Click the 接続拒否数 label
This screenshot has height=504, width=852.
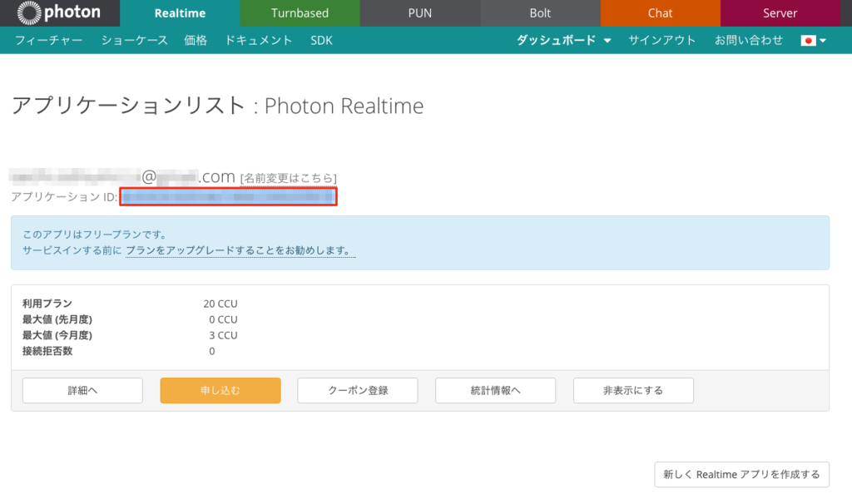pyautogui.click(x=47, y=351)
